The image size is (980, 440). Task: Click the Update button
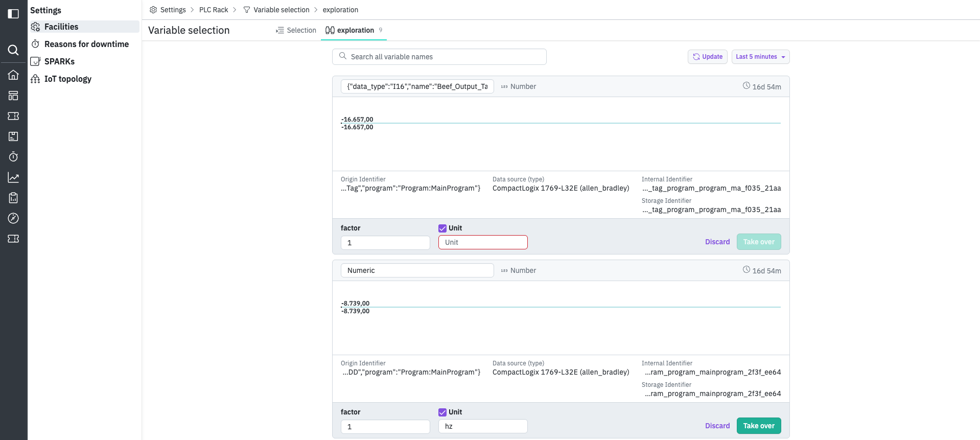[x=707, y=57]
